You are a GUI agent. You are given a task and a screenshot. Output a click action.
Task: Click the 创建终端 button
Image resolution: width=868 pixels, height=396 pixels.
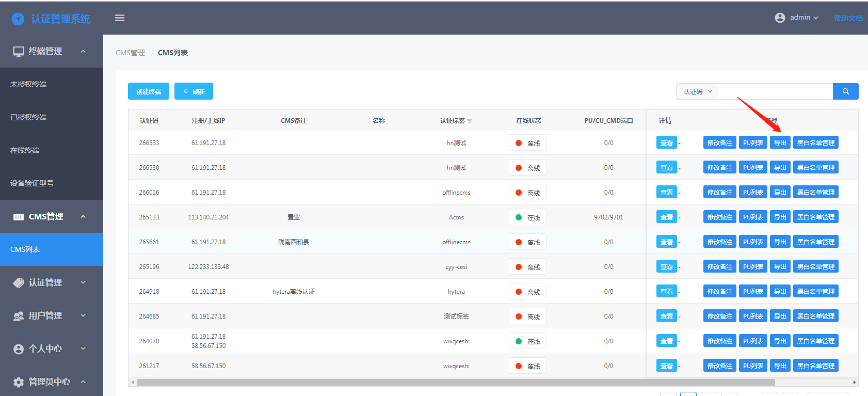click(x=149, y=91)
